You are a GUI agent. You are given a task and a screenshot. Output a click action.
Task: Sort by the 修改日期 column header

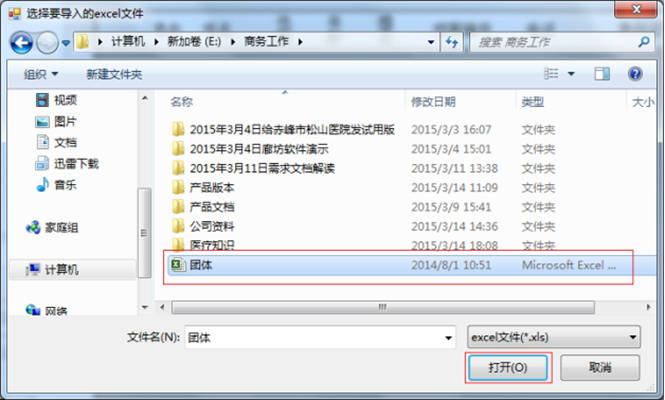pyautogui.click(x=433, y=102)
